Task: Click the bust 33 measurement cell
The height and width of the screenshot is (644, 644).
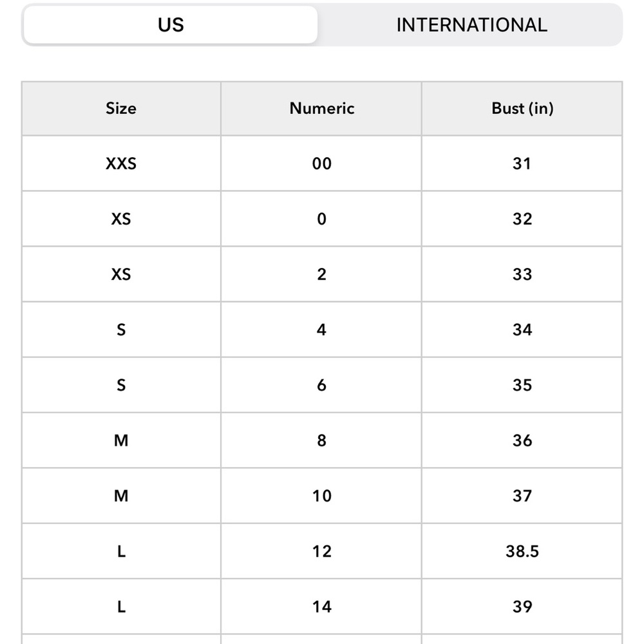Action: click(x=522, y=274)
